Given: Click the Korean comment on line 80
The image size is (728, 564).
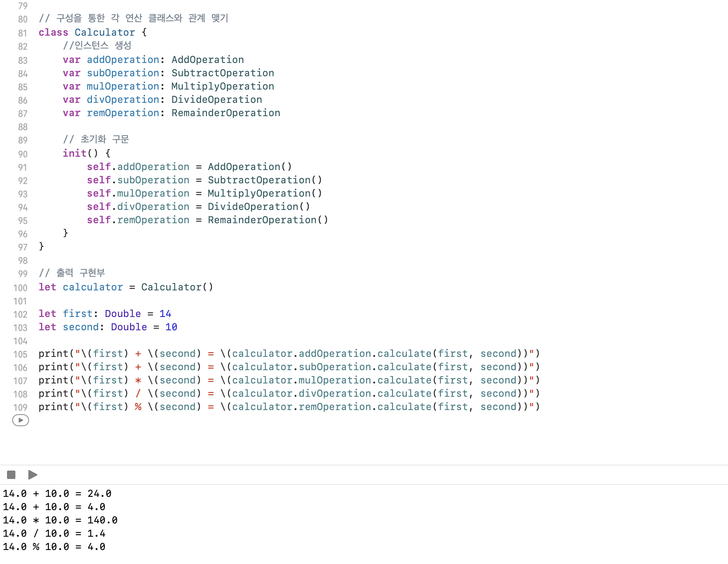Looking at the screenshot, I should [x=134, y=18].
